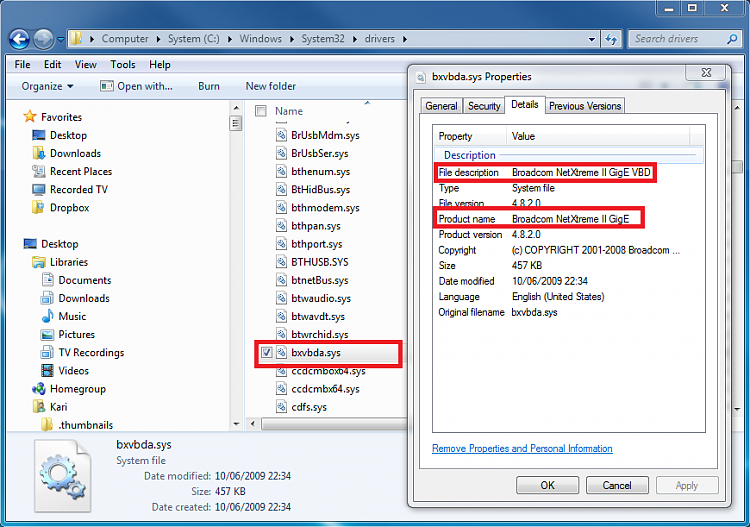Open Downloads under Libraries

click(x=84, y=298)
